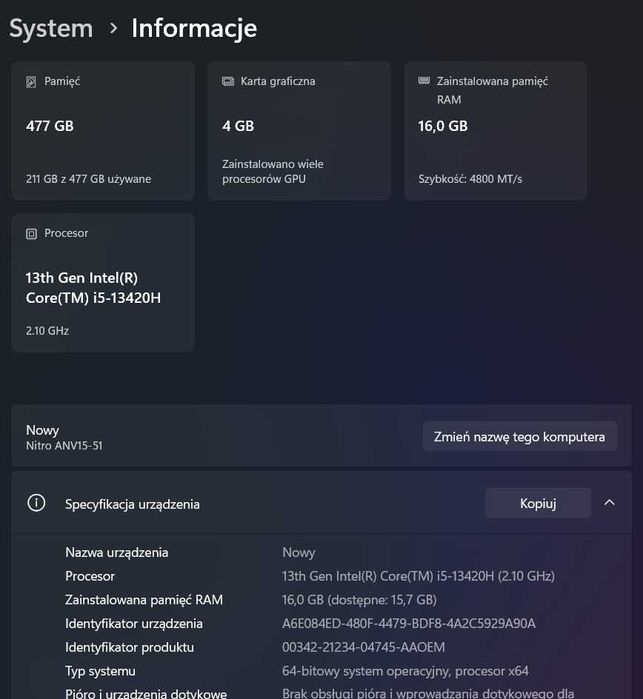This screenshot has width=643, height=699.
Task: Click the Pióro i urządzenia dotykowe label
Action: [146, 693]
